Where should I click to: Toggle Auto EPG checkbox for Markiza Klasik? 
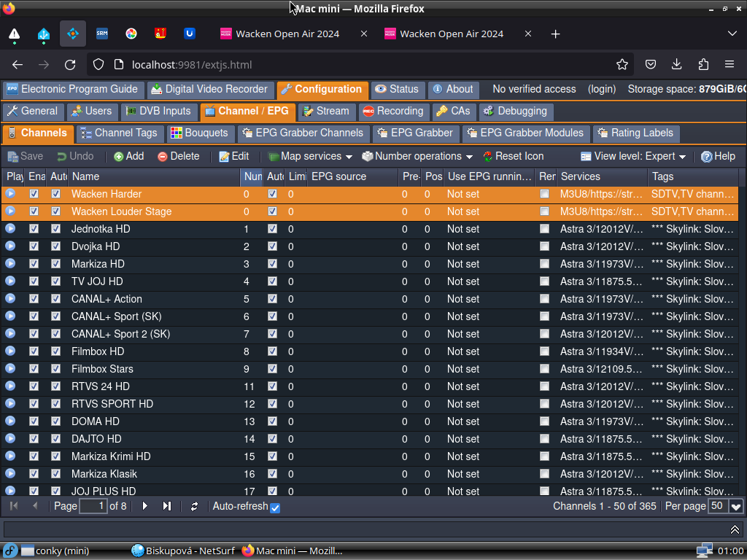pos(272,474)
